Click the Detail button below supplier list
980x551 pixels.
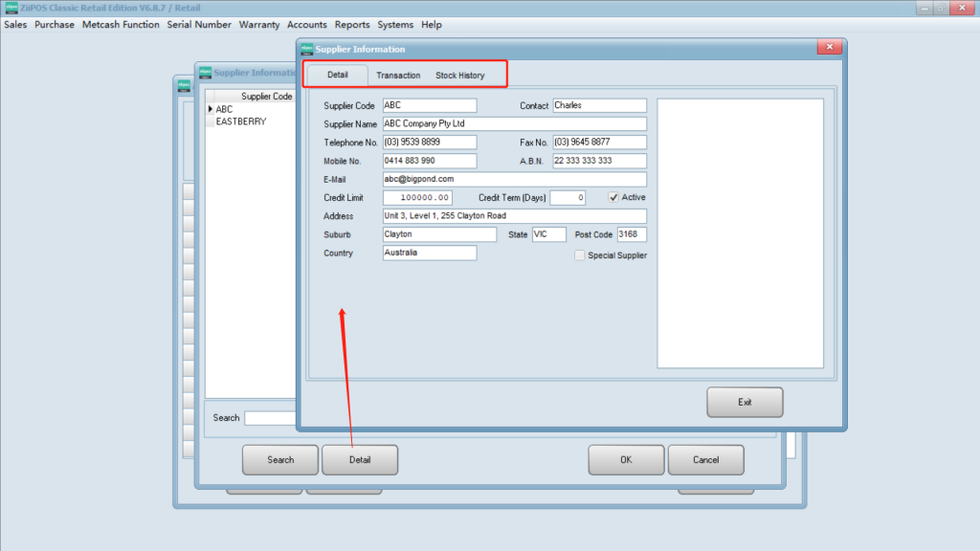pyautogui.click(x=360, y=460)
